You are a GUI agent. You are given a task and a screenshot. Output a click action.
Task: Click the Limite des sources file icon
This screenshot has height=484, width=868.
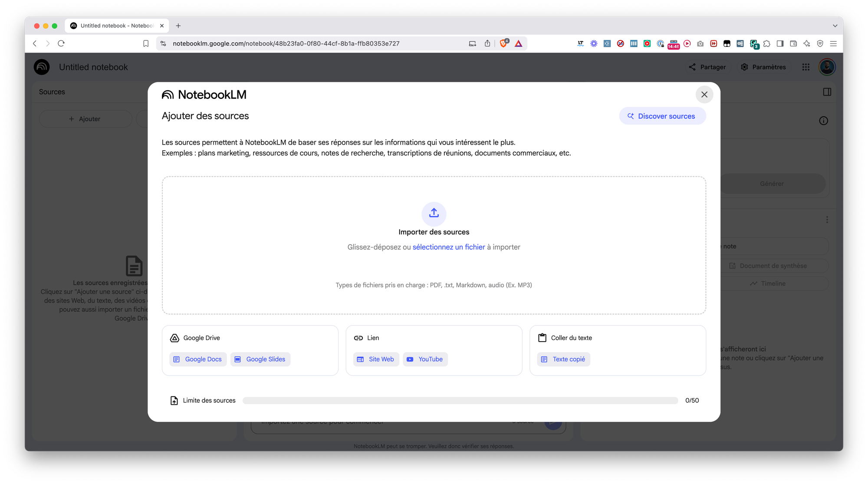[174, 400]
